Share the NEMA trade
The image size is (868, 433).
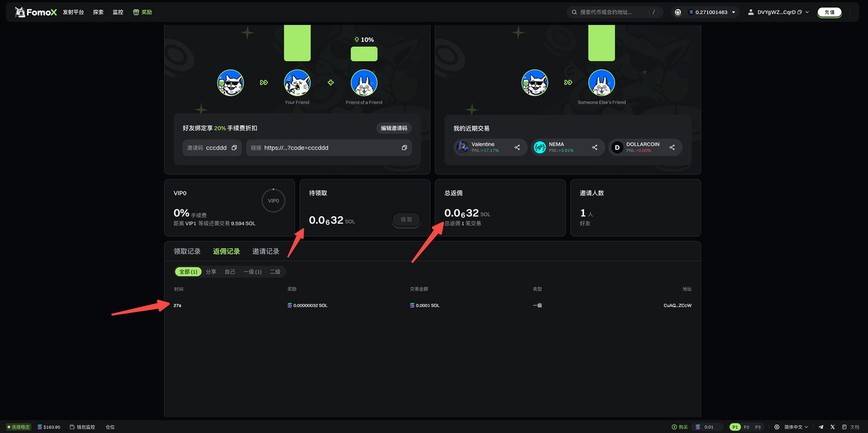(595, 148)
